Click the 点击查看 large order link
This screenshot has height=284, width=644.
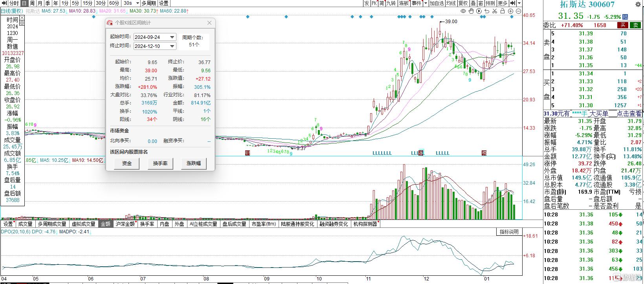(x=629, y=114)
